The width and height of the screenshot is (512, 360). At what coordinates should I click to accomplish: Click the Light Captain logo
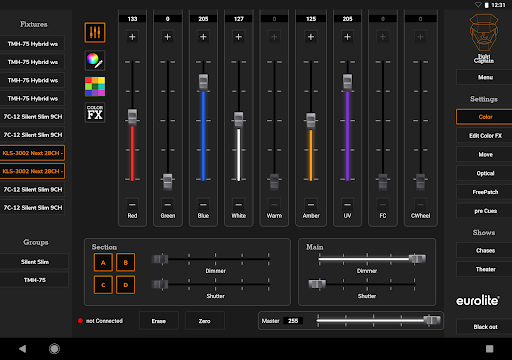click(x=484, y=38)
